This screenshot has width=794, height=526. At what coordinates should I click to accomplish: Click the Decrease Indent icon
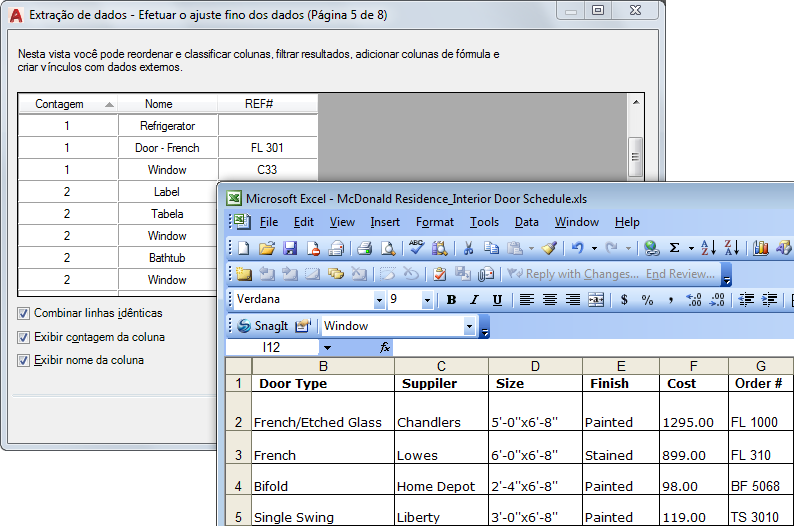[x=746, y=300]
